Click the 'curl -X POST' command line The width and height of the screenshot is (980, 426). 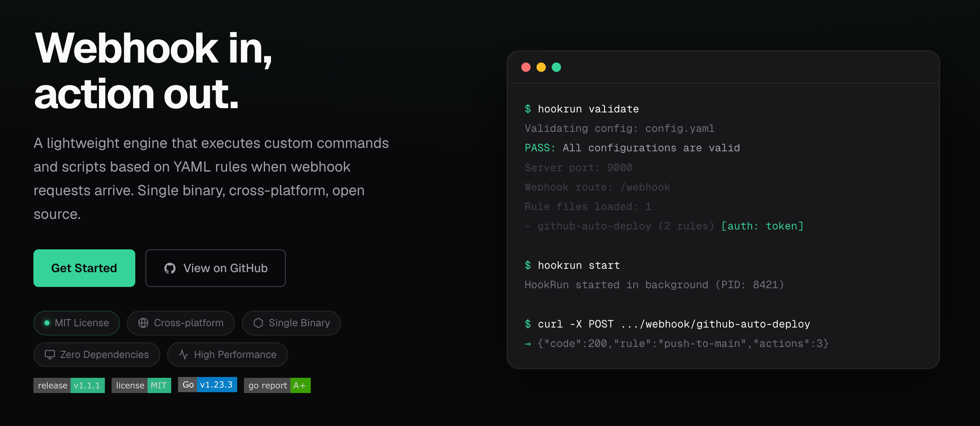[x=667, y=324]
